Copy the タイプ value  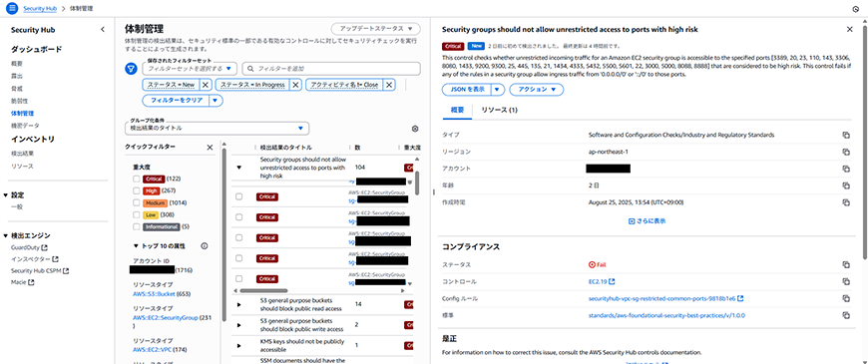tap(846, 135)
